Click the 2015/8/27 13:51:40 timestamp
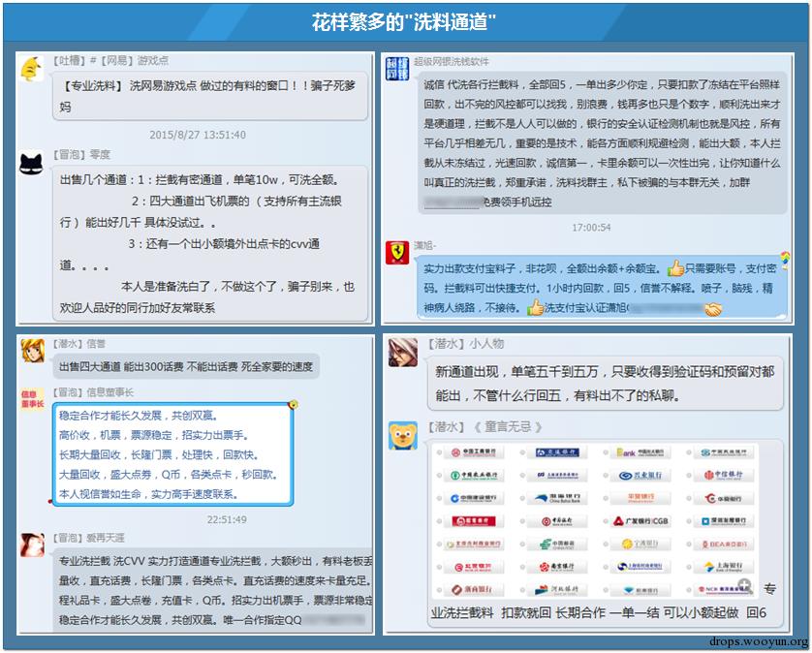This screenshot has height=653, width=812. 197,135
